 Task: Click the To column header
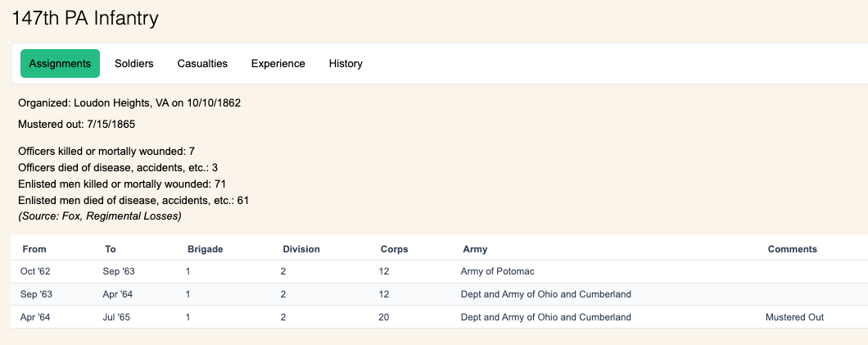tap(111, 249)
